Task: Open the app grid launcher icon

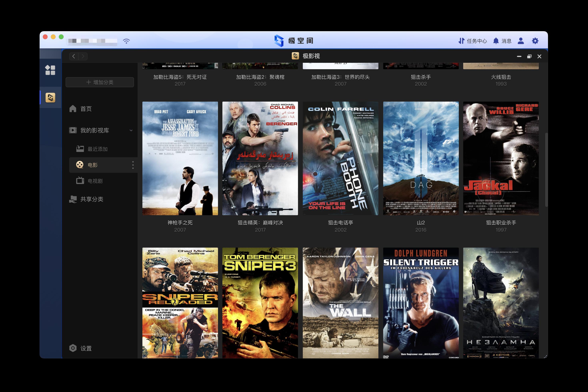Action: (x=50, y=70)
